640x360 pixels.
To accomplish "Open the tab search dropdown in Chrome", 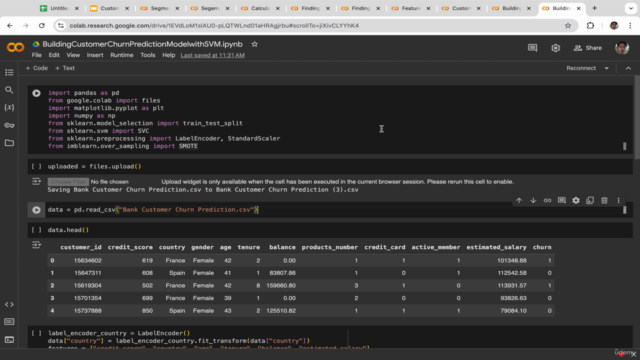I will (x=631, y=8).
